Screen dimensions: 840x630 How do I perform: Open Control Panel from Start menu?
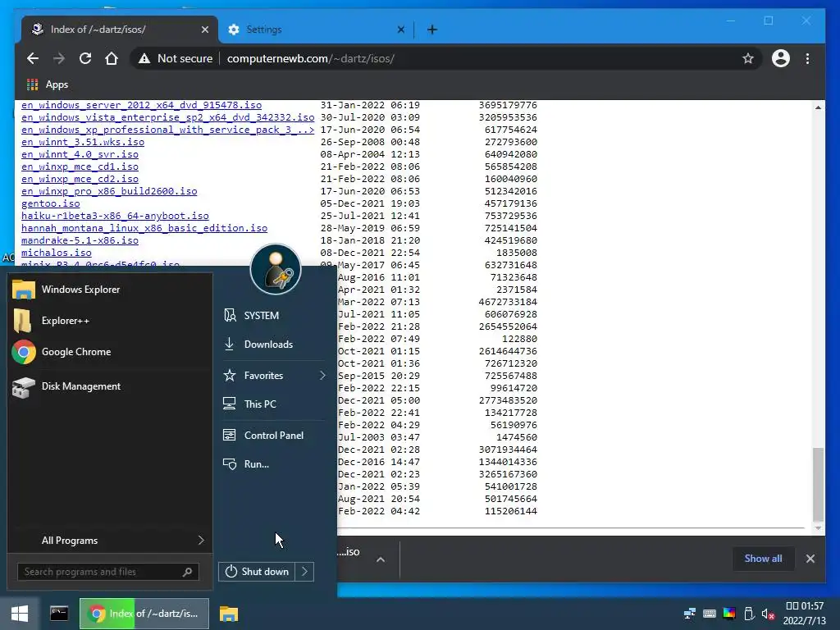click(273, 436)
